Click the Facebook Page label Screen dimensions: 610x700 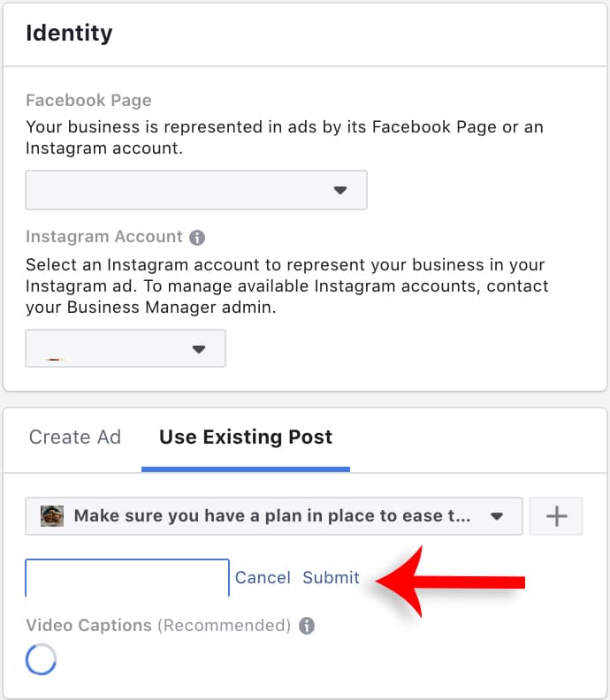coord(88,100)
